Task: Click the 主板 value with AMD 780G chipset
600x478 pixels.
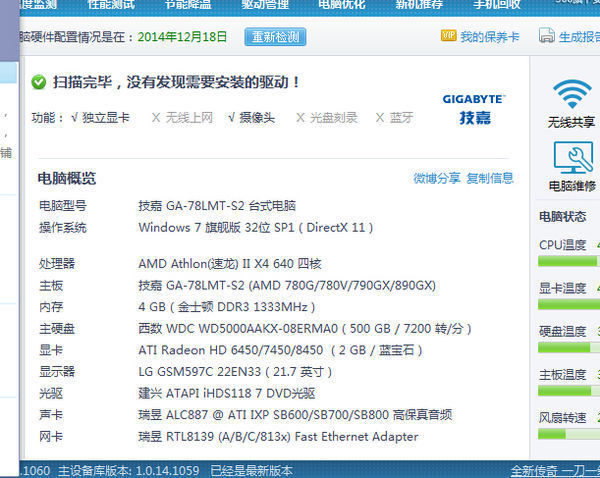Action: point(287,285)
